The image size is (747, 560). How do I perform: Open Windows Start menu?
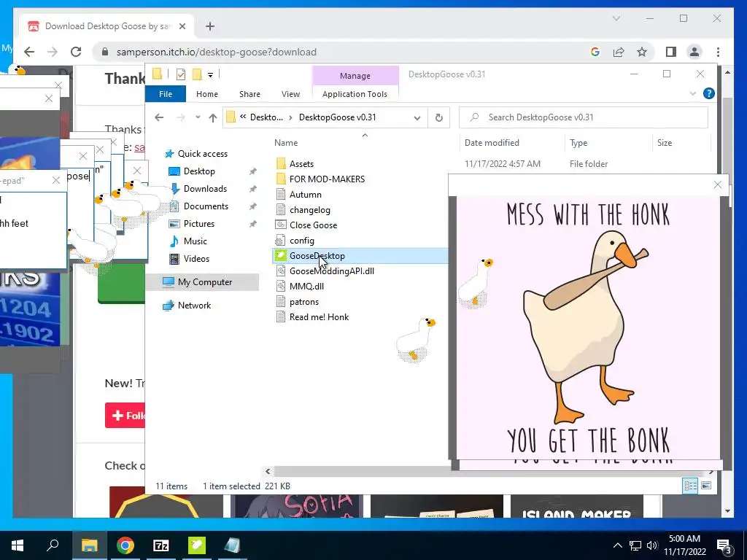pyautogui.click(x=18, y=545)
